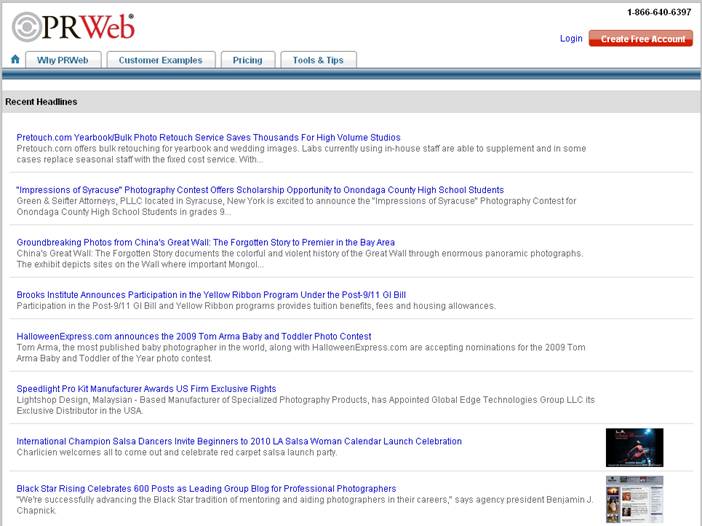
Task: Open the HalloweenExpress.com Tom Arma Photo Contest headline
Action: tap(194, 336)
